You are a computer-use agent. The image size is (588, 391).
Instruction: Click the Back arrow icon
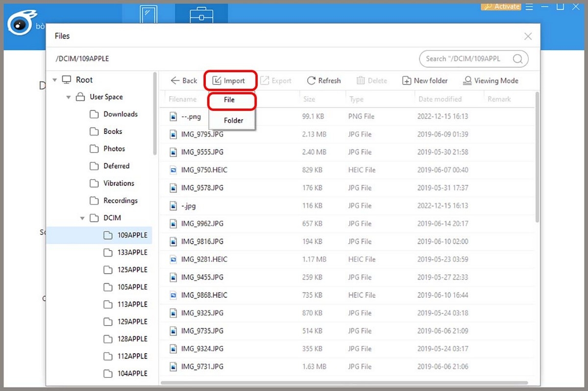(175, 80)
